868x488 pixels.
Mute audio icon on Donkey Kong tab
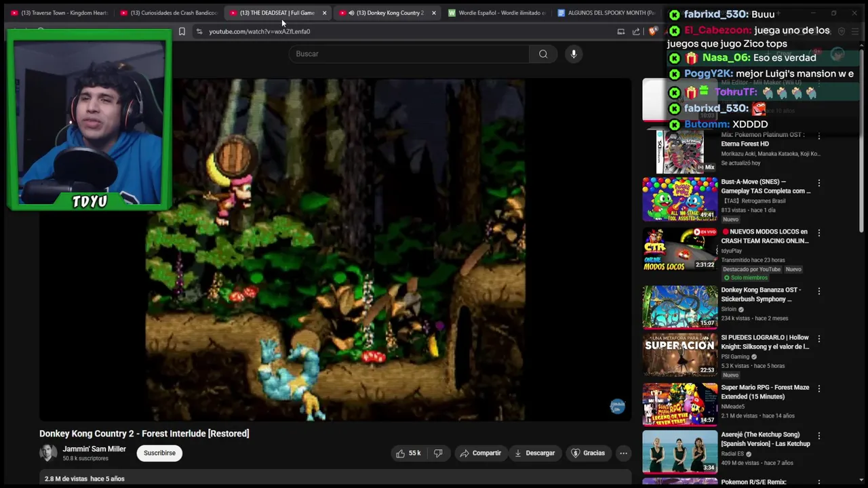351,13
